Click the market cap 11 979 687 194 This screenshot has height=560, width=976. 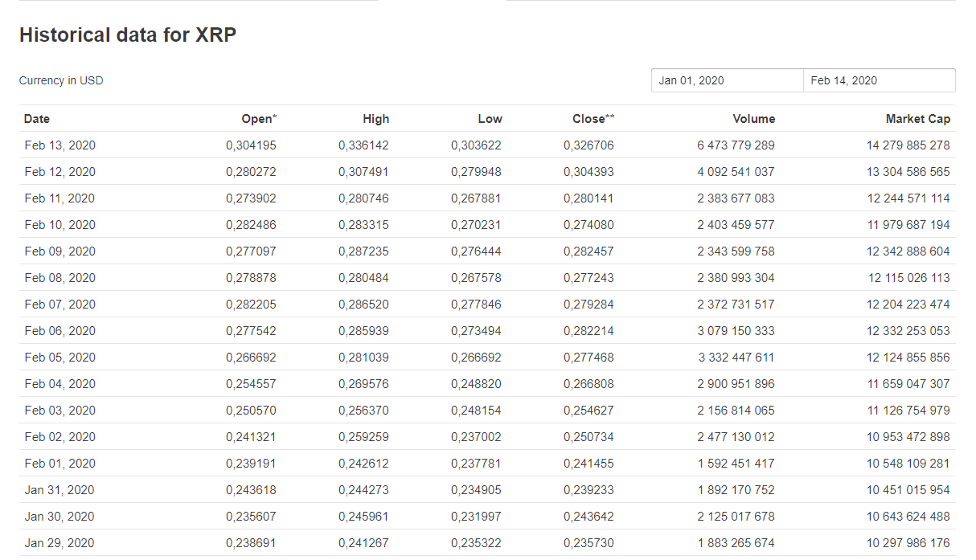[908, 225]
